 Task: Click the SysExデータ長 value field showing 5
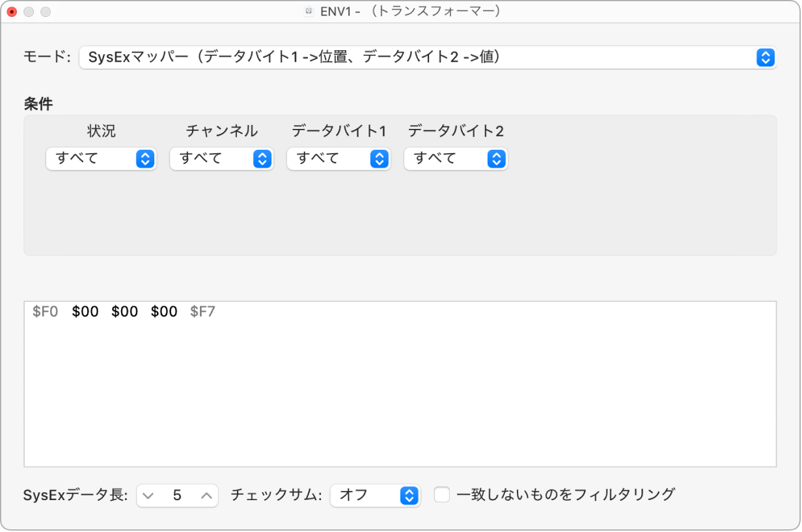pos(177,496)
